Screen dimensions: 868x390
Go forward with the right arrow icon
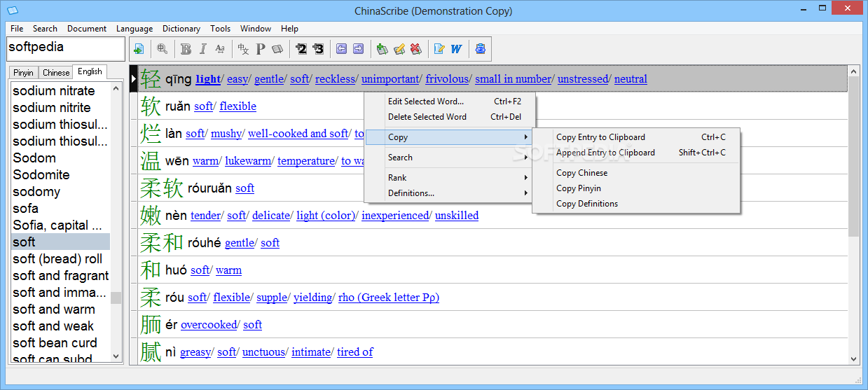(358, 49)
